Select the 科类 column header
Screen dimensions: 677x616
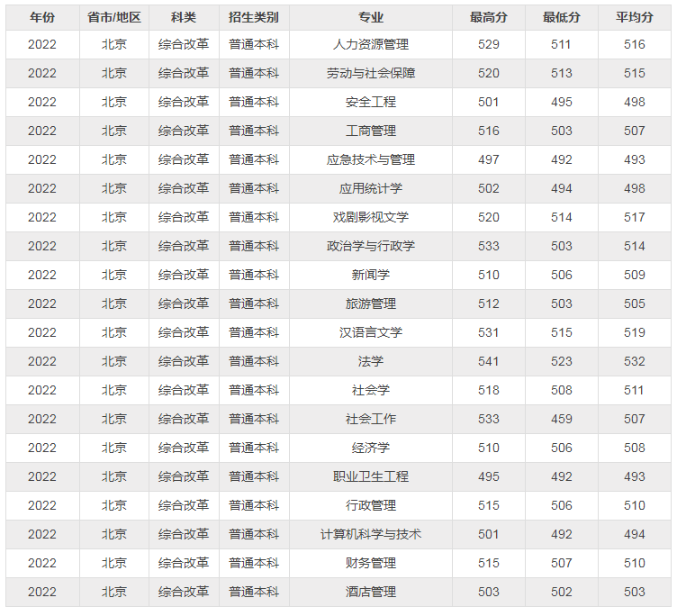184,17
